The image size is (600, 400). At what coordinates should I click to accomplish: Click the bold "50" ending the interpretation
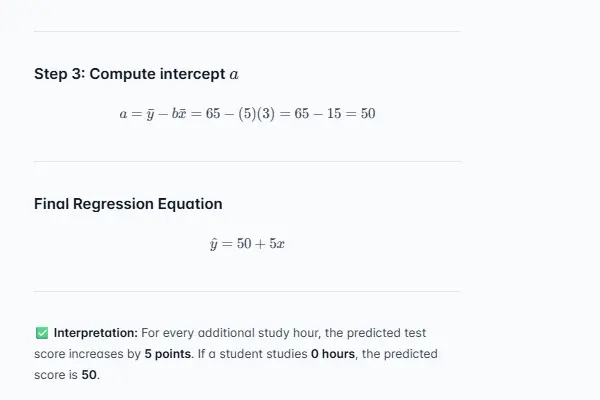[x=90, y=376]
